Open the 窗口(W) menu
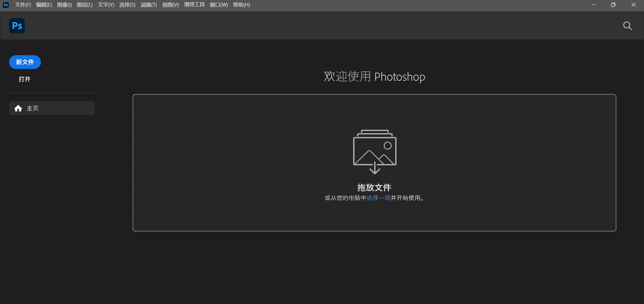The width and height of the screenshot is (644, 304). click(219, 5)
